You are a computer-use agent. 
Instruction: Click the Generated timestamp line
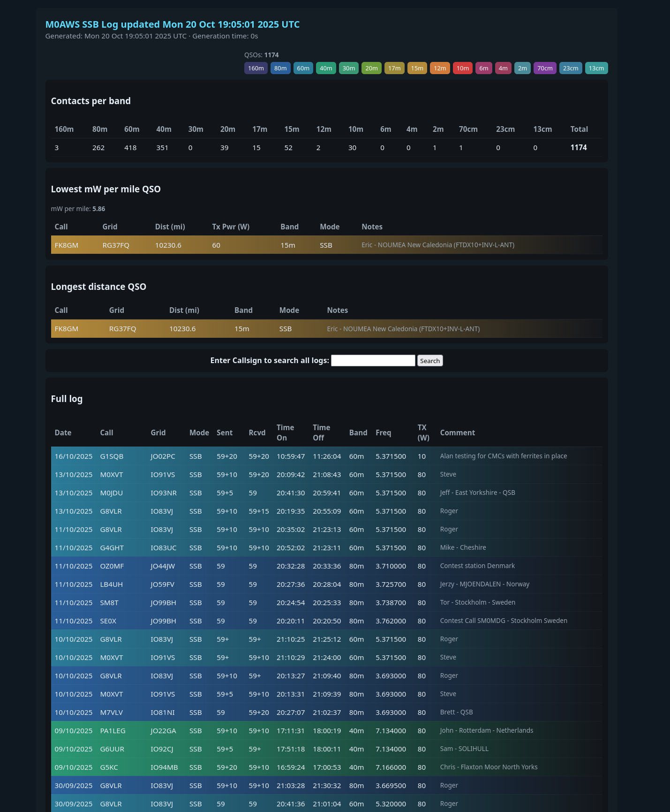(152, 36)
